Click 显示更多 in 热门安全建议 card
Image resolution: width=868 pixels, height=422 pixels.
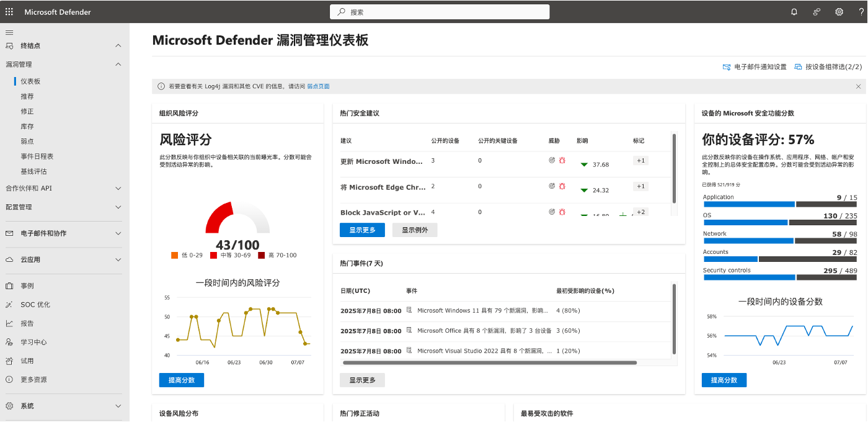(362, 230)
